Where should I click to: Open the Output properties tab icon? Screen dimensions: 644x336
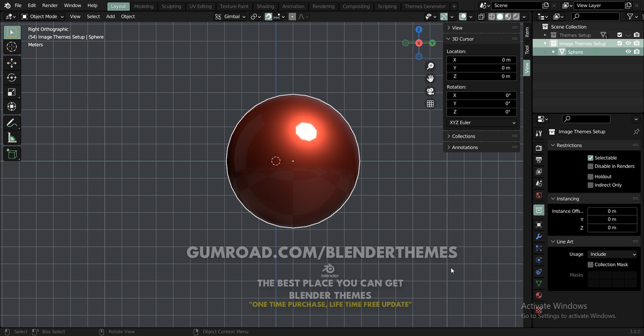coord(539,160)
